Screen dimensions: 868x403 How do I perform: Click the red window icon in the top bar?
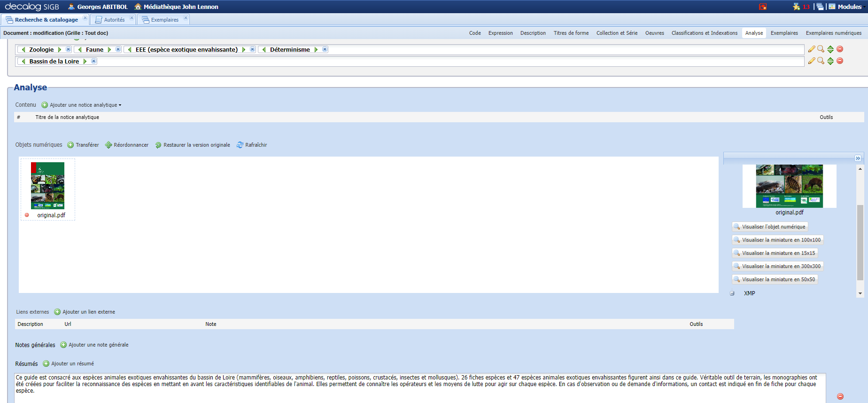point(763,7)
